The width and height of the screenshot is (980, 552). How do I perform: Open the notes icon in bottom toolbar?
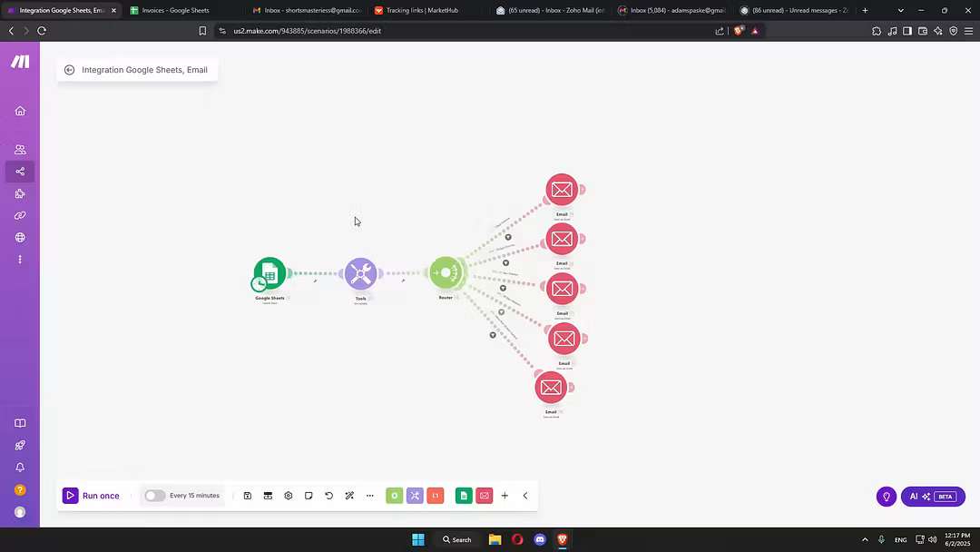coord(309,496)
